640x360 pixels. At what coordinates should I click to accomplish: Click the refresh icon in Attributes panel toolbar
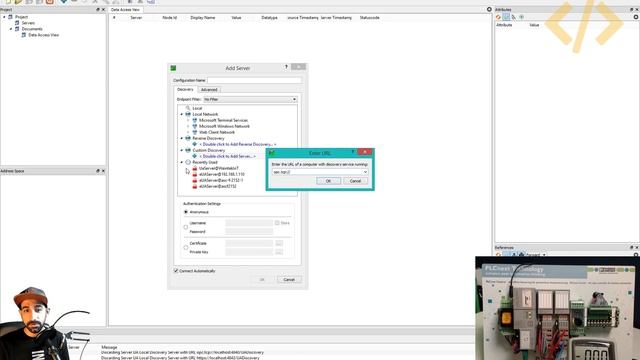point(498,17)
